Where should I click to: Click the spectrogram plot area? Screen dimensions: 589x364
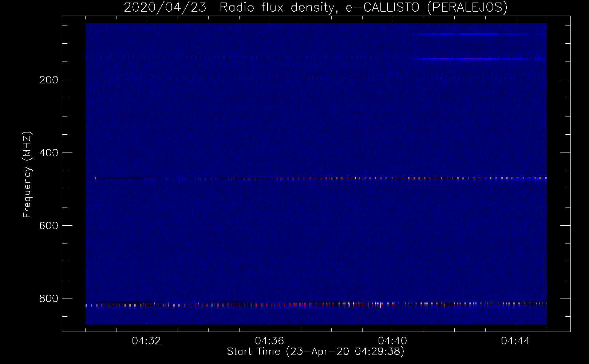click(316, 174)
